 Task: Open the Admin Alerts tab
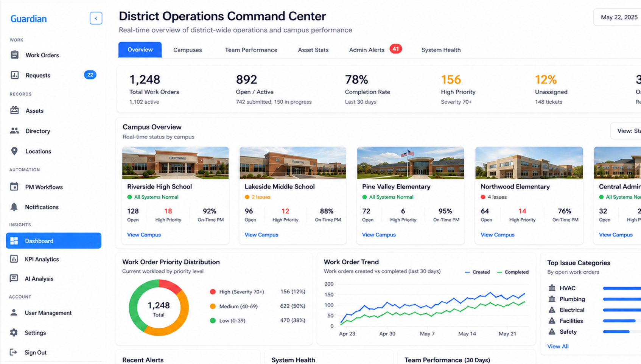click(x=366, y=50)
